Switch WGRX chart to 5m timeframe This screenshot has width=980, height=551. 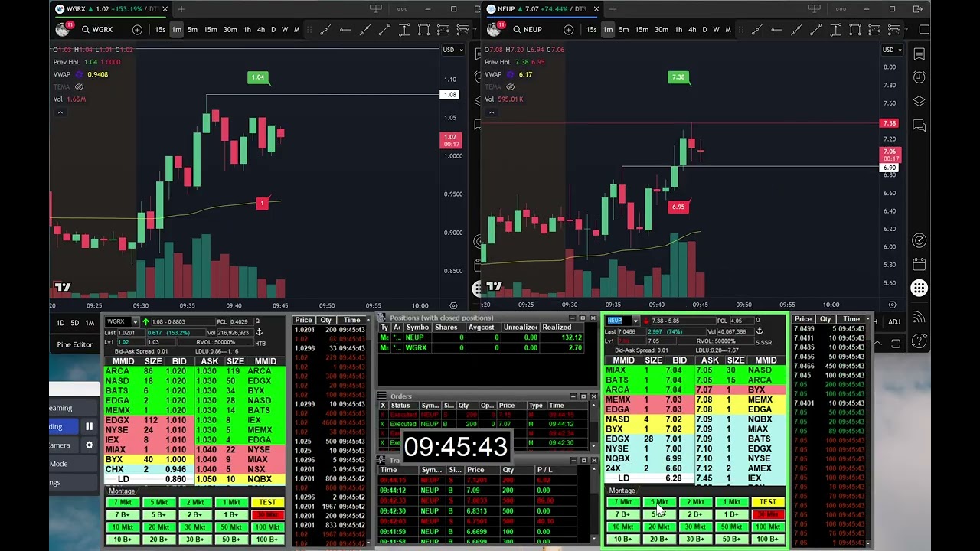[x=192, y=30]
